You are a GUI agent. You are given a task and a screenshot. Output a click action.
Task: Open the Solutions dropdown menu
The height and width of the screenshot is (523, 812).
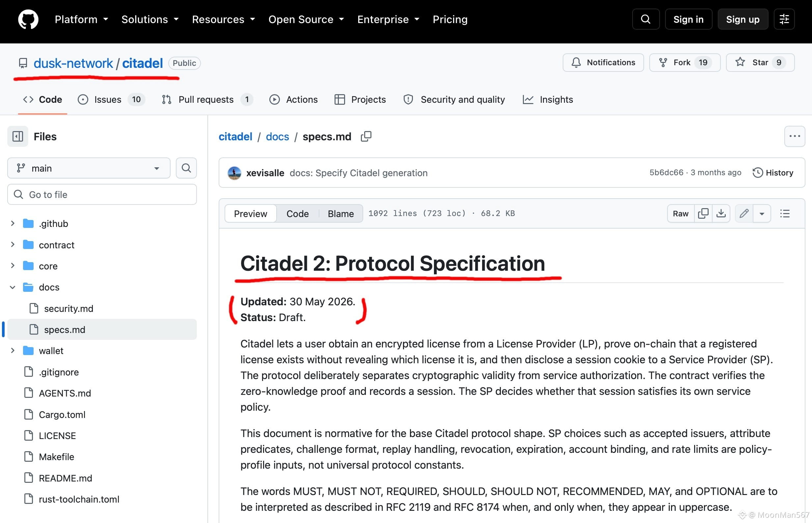(x=150, y=19)
